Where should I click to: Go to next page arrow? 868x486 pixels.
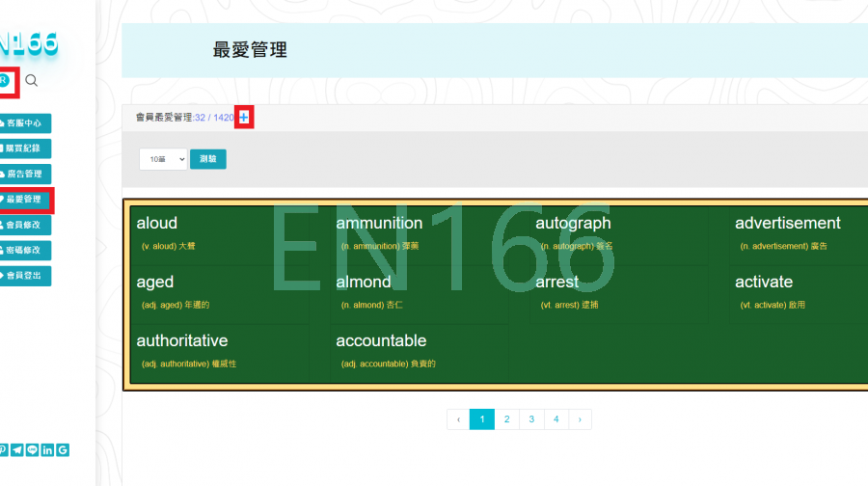[x=580, y=419]
